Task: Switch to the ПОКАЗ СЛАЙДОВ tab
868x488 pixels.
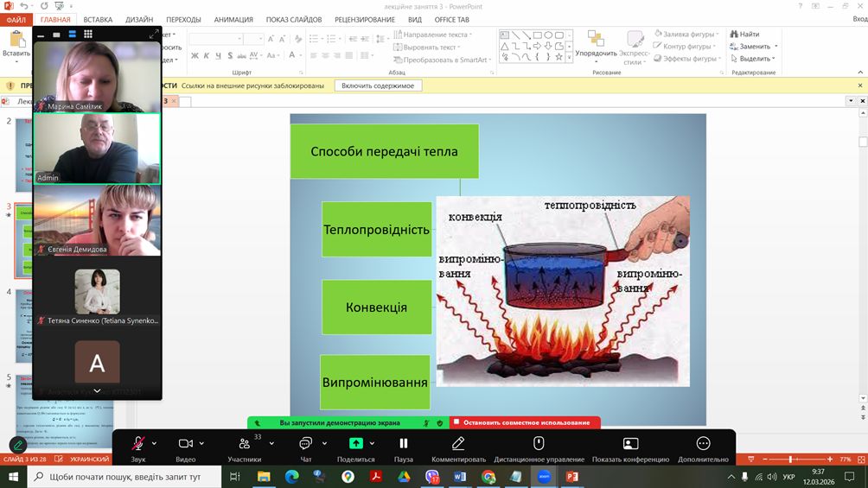Action: [292, 20]
